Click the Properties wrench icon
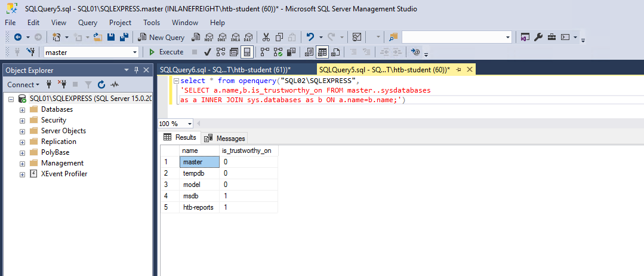The image size is (644, 276). tap(538, 37)
